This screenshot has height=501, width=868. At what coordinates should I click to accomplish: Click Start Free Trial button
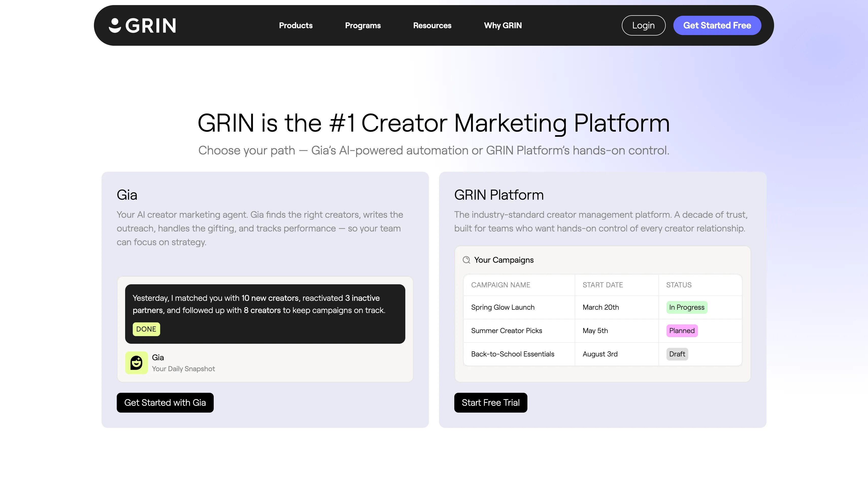tap(491, 403)
